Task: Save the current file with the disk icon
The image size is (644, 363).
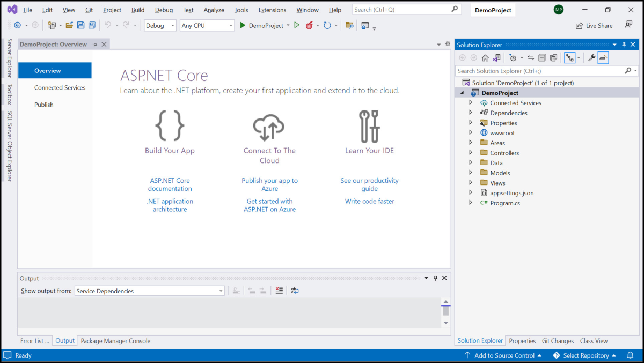Action: point(81,25)
